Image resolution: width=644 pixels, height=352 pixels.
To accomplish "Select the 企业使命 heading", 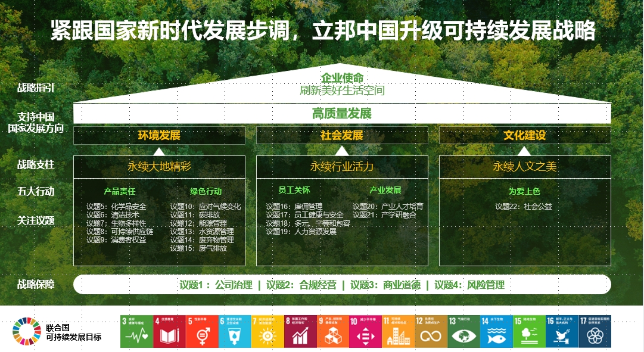I will [342, 77].
